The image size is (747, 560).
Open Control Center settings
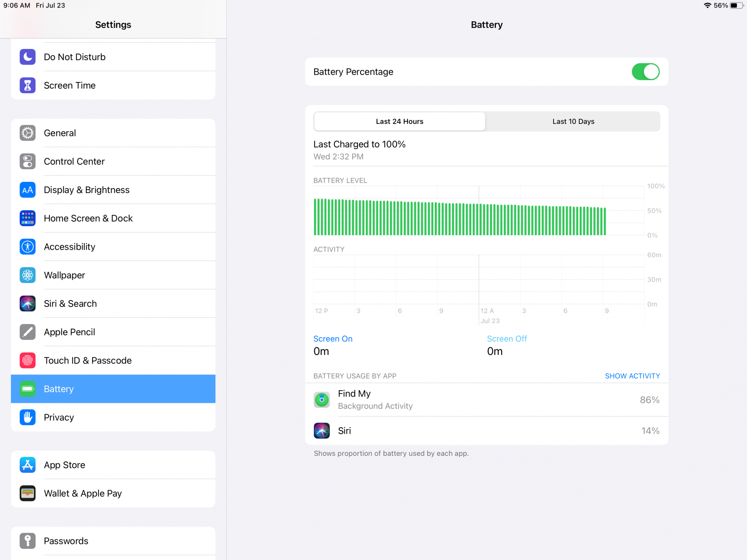click(74, 161)
